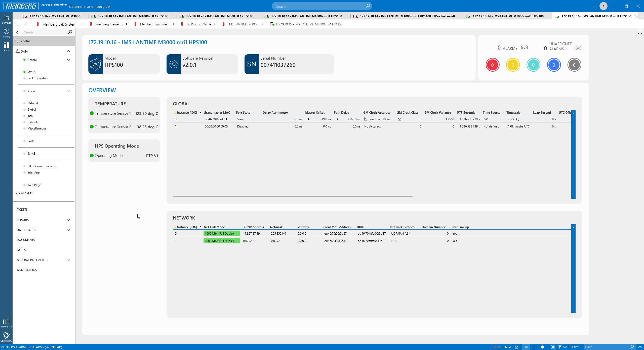Open the tab overflow ellipsis menu
The image size is (644, 350).
641,16
